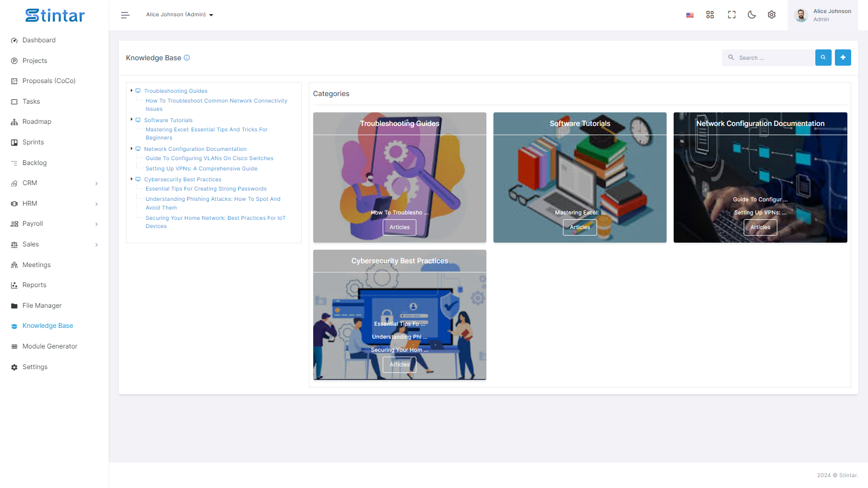
Task: Open the language flag selector
Action: [689, 15]
